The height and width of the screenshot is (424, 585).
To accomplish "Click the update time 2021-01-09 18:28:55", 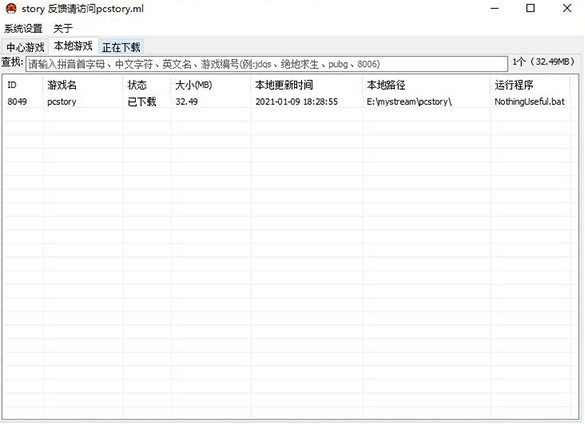I will pyautogui.click(x=297, y=102).
